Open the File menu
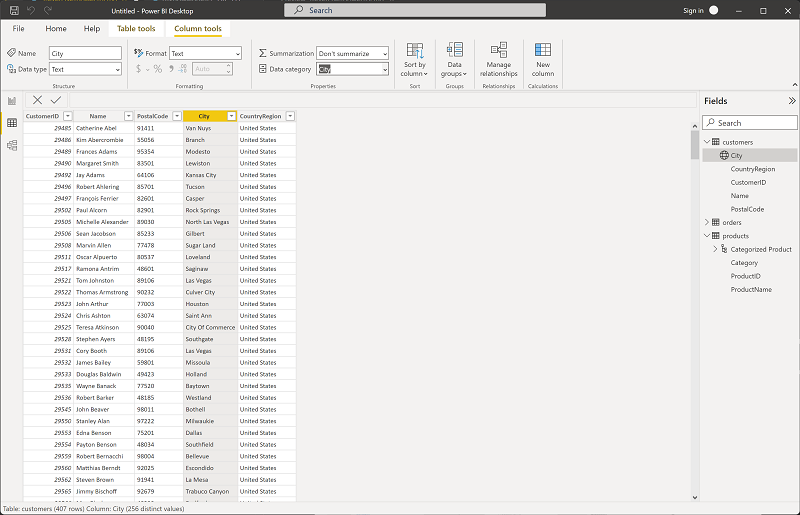The image size is (800, 515). [18, 29]
